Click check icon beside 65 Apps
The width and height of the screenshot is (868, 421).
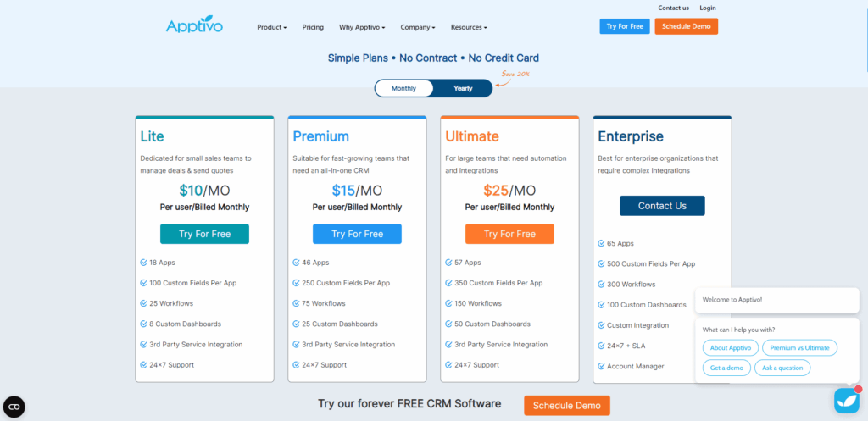coord(601,243)
